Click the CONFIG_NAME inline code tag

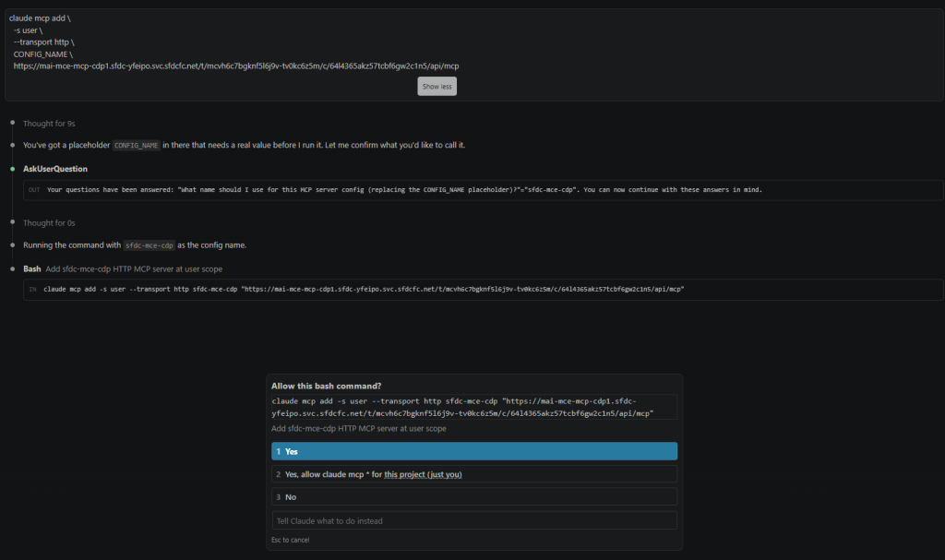coord(137,145)
